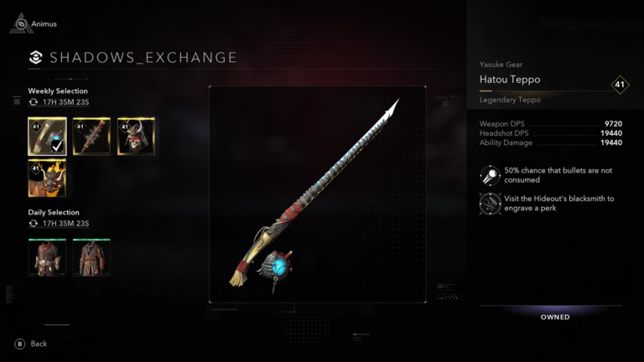The height and width of the screenshot is (362, 644).
Task: Choose the skull samurai helmet item
Action: point(136,137)
